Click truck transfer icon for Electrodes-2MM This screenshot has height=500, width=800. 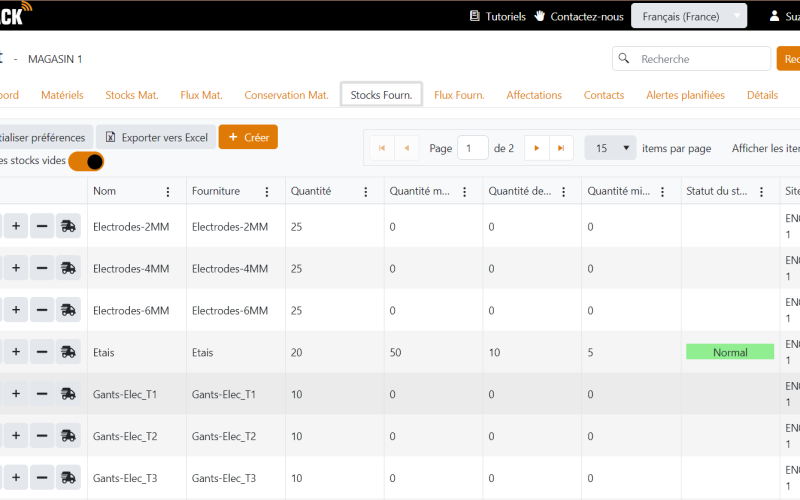coord(68,226)
